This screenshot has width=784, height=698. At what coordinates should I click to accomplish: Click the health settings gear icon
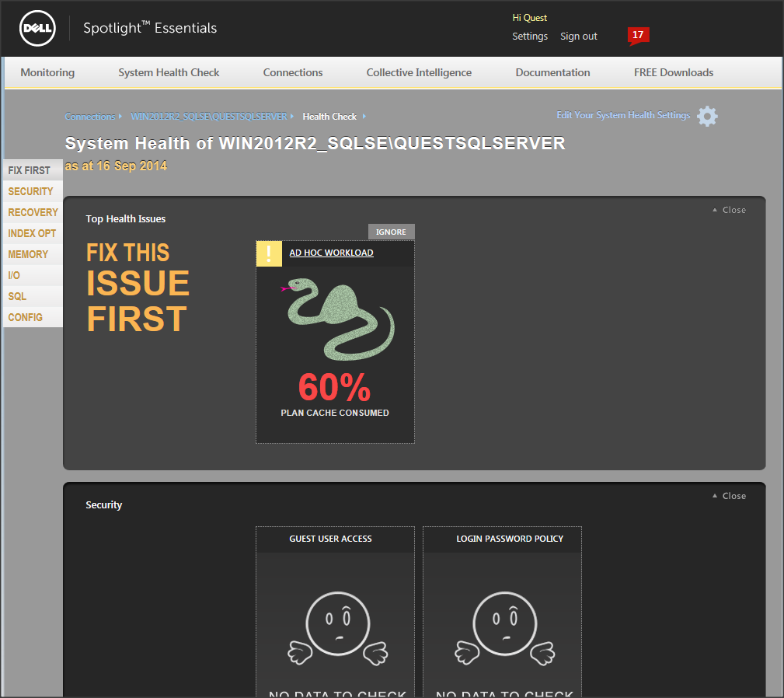click(707, 116)
